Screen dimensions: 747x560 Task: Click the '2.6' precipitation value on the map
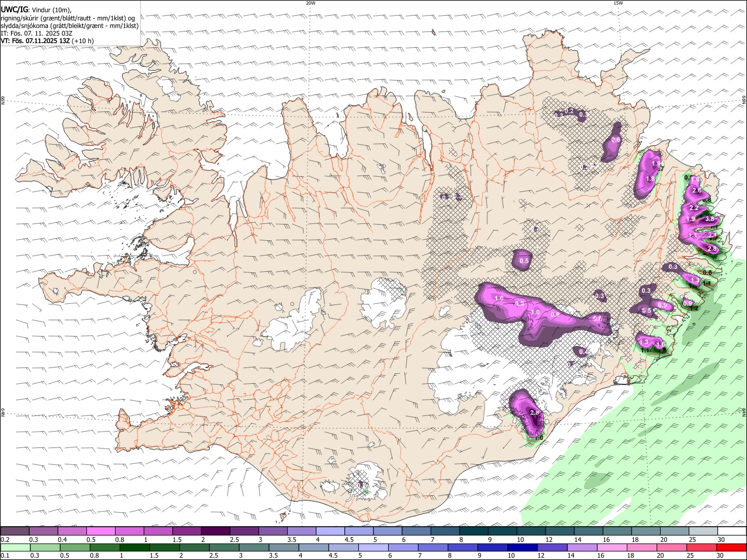coord(696,191)
